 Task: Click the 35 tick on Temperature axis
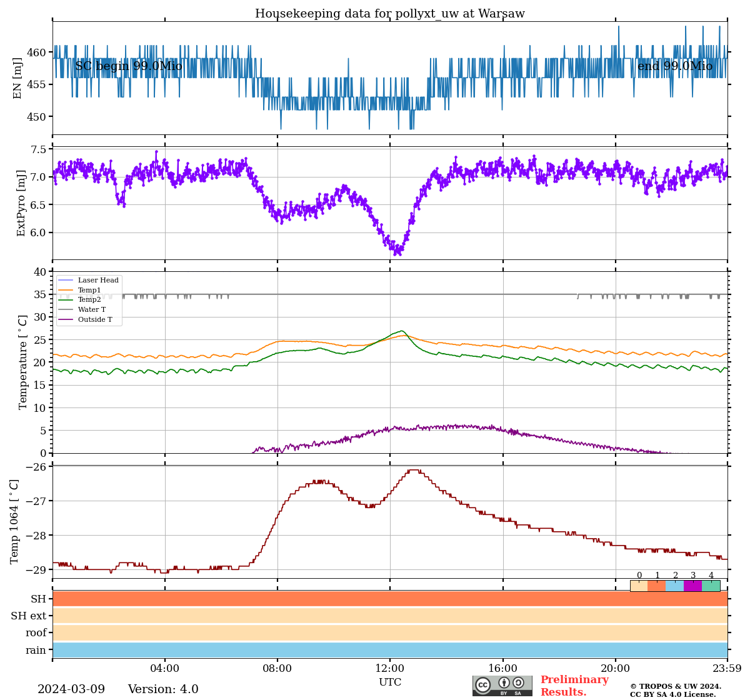coord(41,295)
